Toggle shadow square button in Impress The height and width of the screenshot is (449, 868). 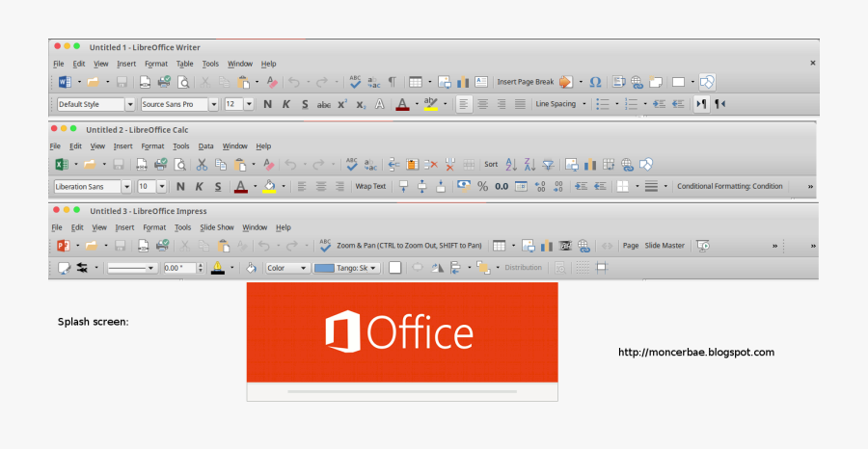pyautogui.click(x=394, y=268)
